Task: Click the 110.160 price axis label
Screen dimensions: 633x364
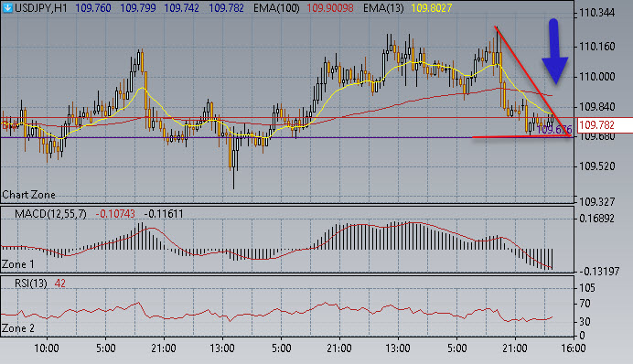Action: click(596, 47)
